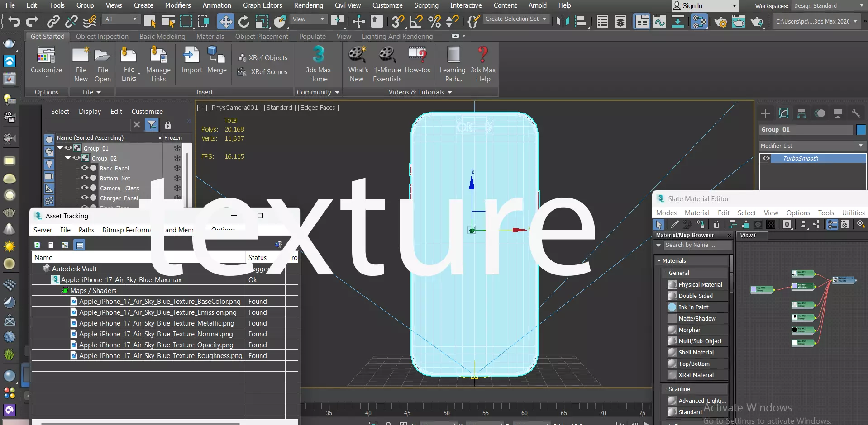
Task: Switch Asset Tracking to table view icon
Action: [80, 245]
